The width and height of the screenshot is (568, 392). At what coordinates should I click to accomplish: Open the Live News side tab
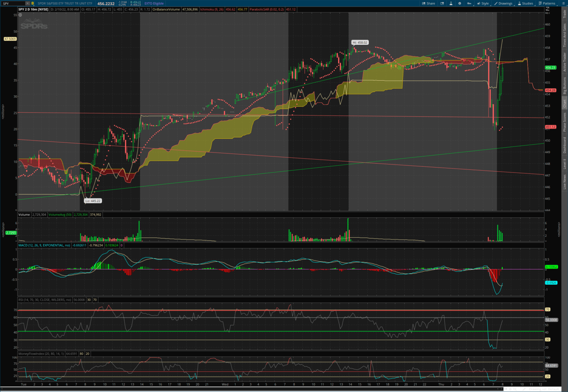[564, 182]
